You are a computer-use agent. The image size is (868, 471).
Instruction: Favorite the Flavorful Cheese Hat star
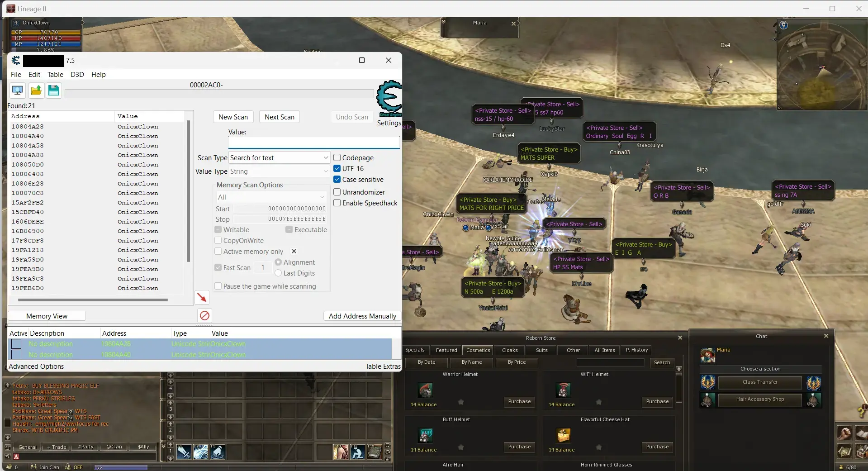(x=599, y=447)
